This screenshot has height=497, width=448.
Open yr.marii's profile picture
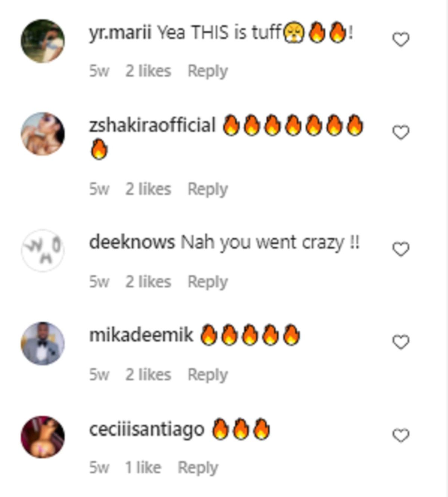coord(43,41)
